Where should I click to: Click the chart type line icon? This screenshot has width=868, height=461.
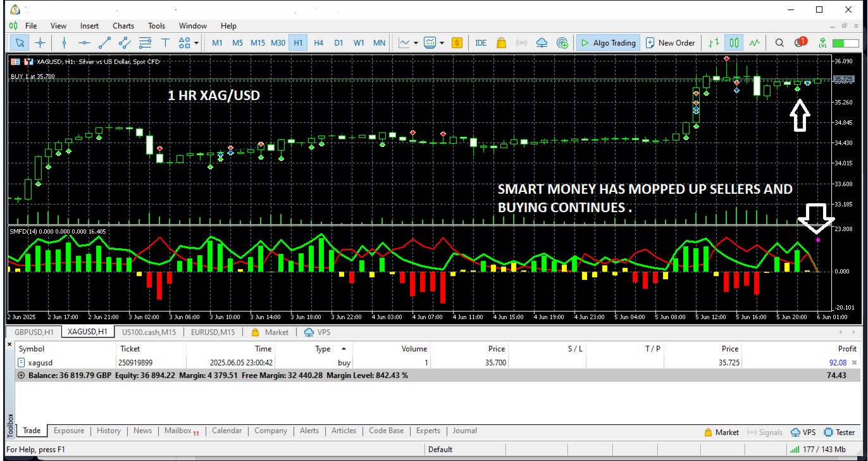(x=404, y=43)
